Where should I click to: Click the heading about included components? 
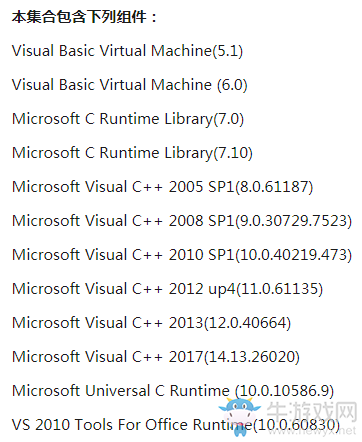84,17
